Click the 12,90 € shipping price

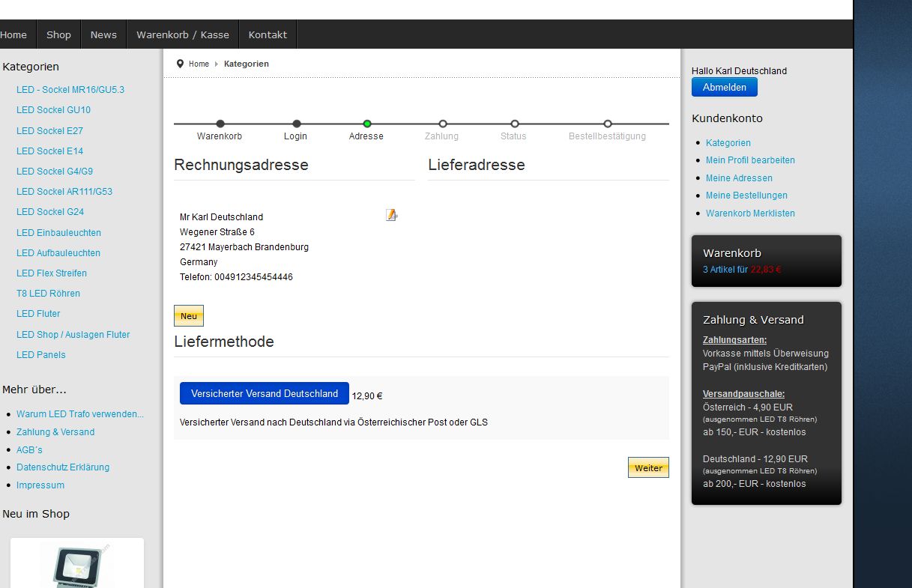click(367, 395)
